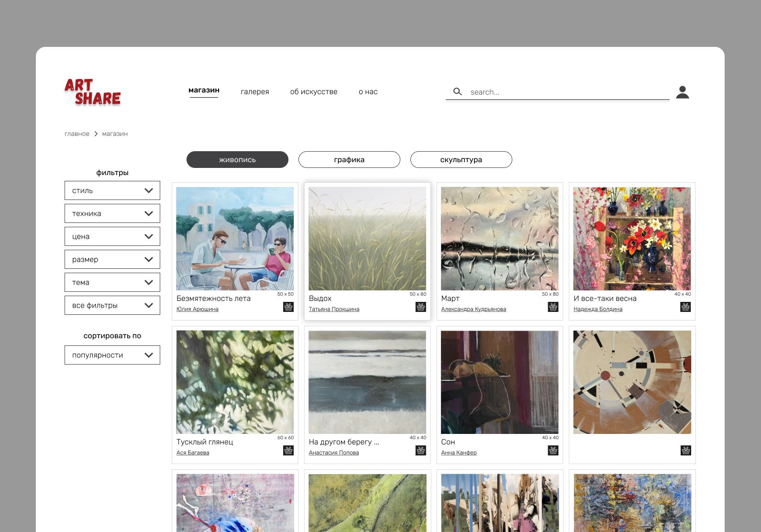Open artist link Татьяна Прокшина

(334, 310)
